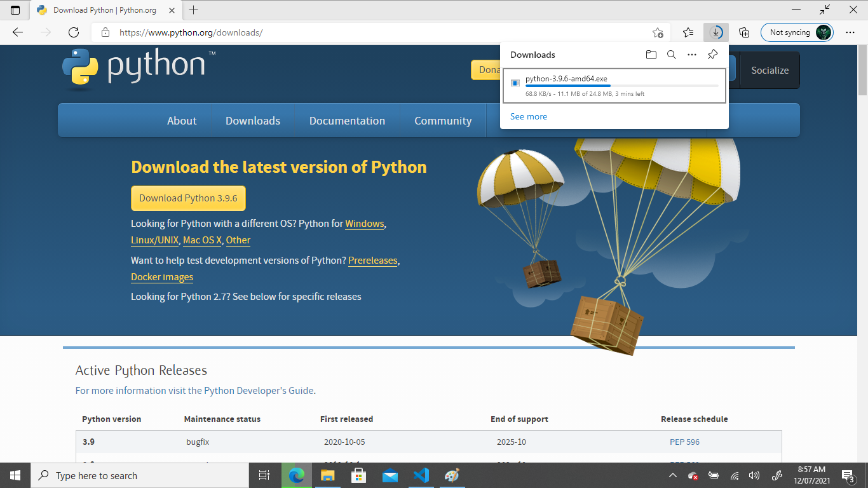Click the python-3.9.6-amd64.exe download progress bar
The width and height of the screenshot is (868, 488).
[x=621, y=86]
